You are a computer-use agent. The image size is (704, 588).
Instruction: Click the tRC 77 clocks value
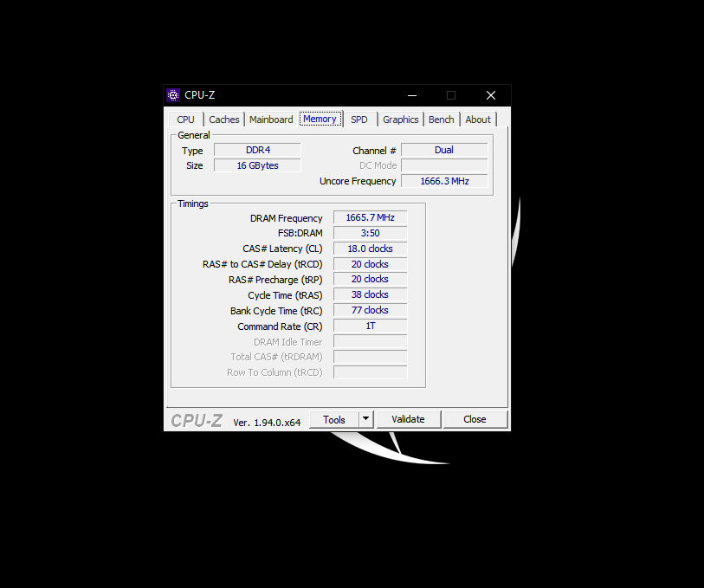[x=371, y=311]
